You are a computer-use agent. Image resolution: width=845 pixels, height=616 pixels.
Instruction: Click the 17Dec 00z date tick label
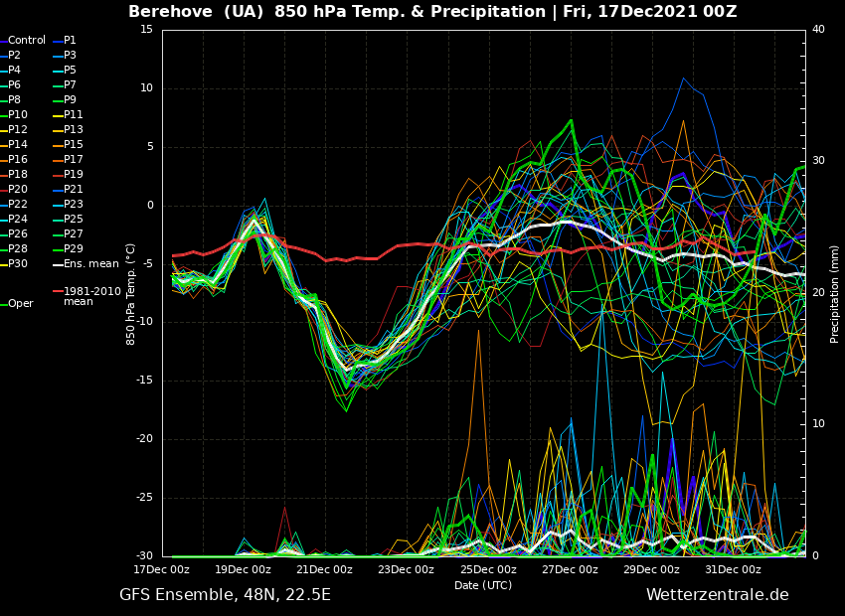click(162, 569)
